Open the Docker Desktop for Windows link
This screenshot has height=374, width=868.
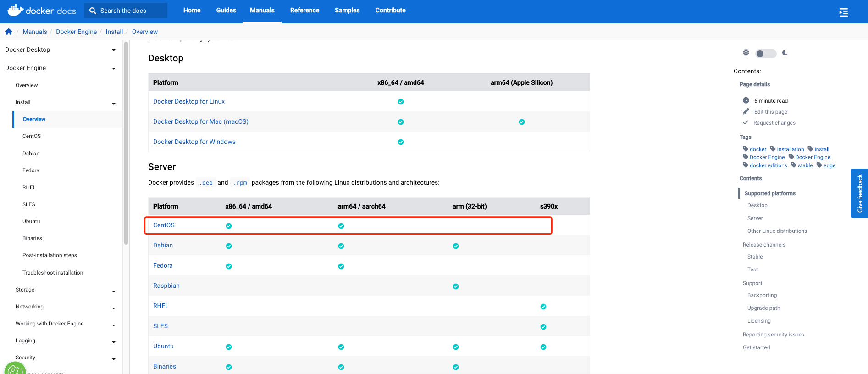(194, 142)
